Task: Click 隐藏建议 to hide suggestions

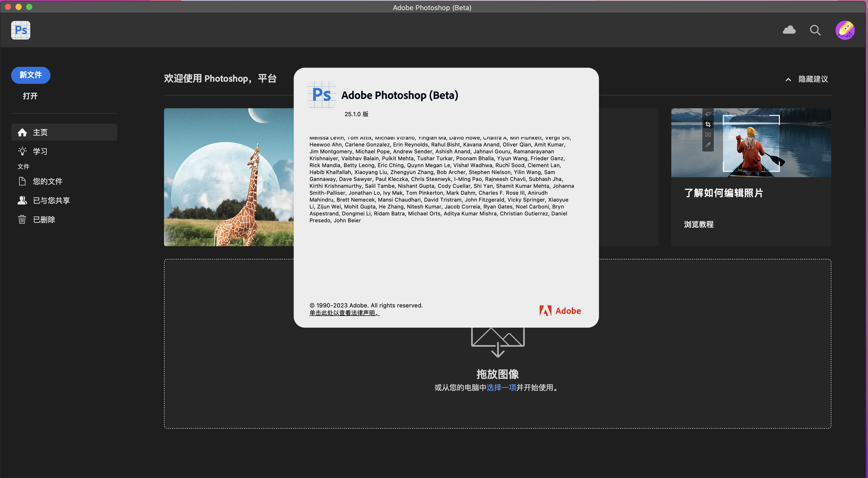Action: point(813,79)
